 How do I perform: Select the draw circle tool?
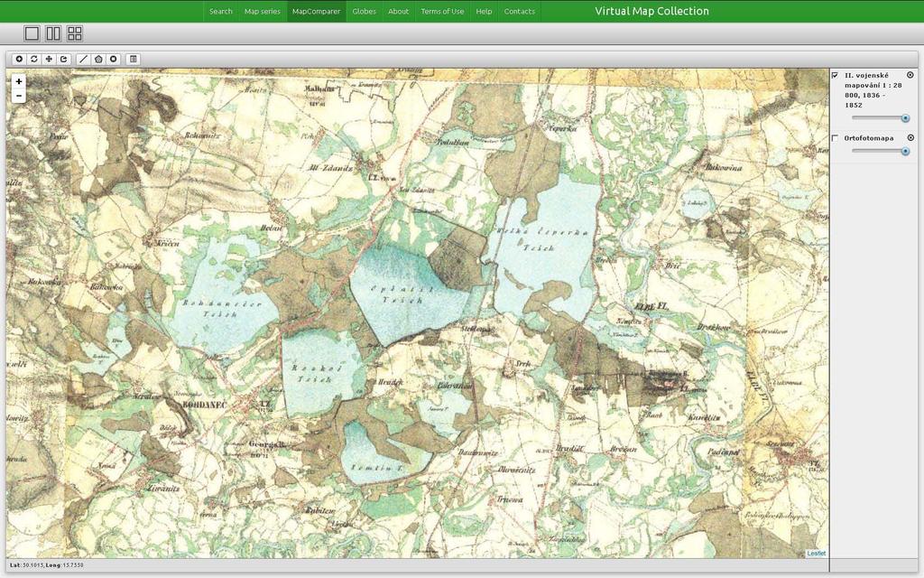(x=113, y=59)
